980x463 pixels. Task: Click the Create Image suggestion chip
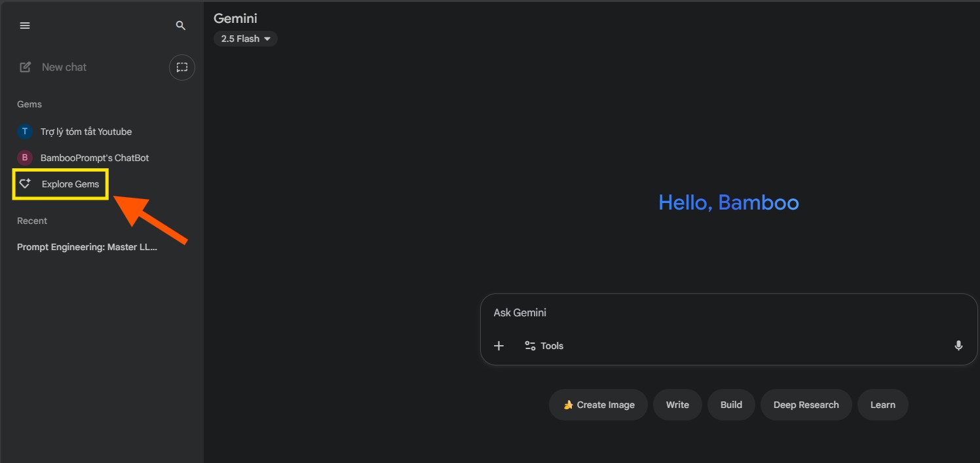click(x=598, y=405)
